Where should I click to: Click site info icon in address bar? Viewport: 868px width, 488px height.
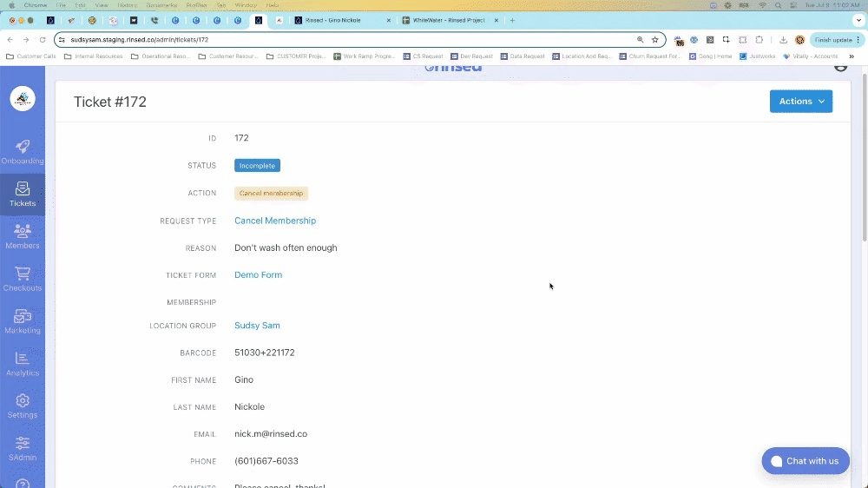[x=62, y=40]
